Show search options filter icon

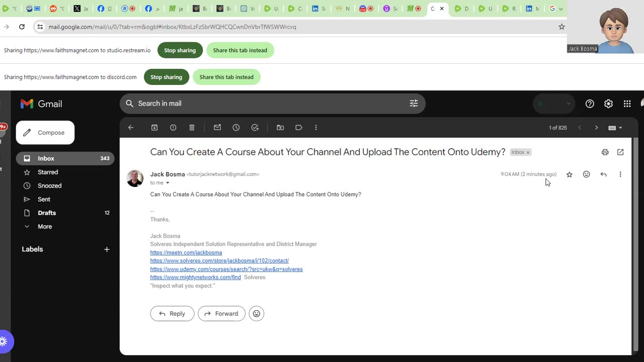click(414, 104)
